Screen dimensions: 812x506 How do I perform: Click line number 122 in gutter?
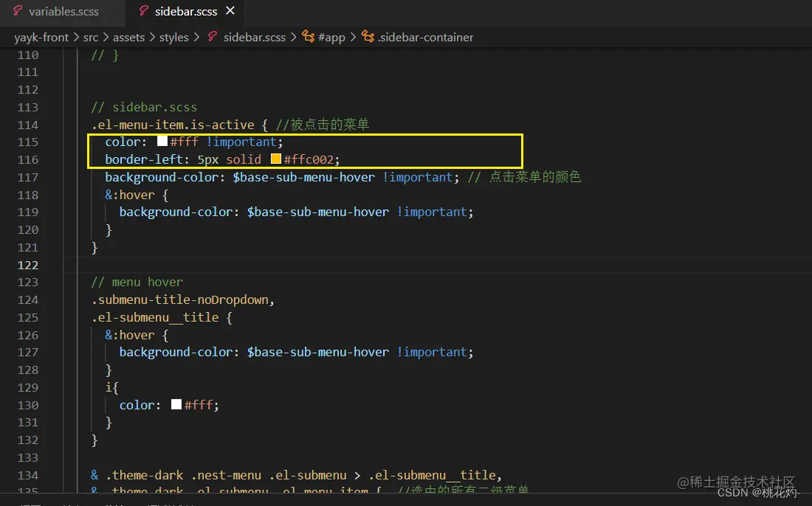click(28, 265)
